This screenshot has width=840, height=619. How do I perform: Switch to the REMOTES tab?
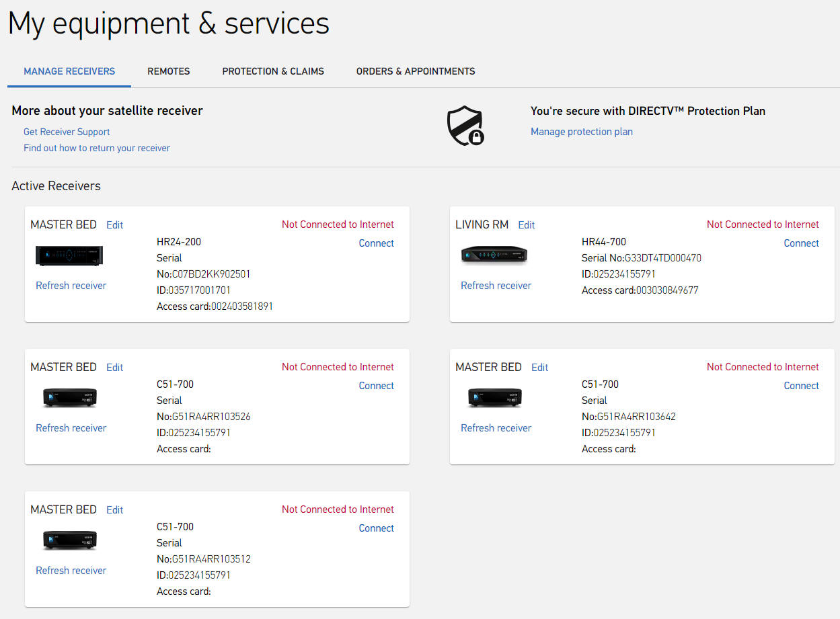[x=169, y=71]
